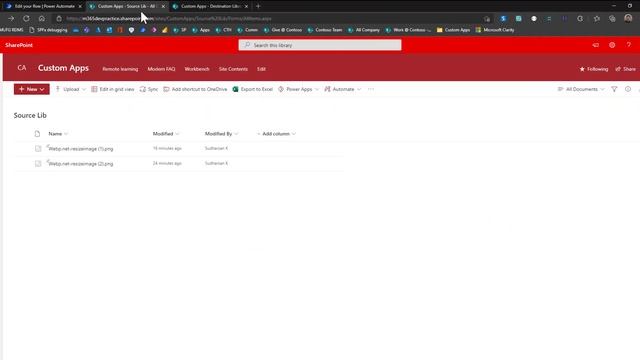Click the site lock icon in address bar
Screen dimensions: 640x360
click(x=59, y=18)
